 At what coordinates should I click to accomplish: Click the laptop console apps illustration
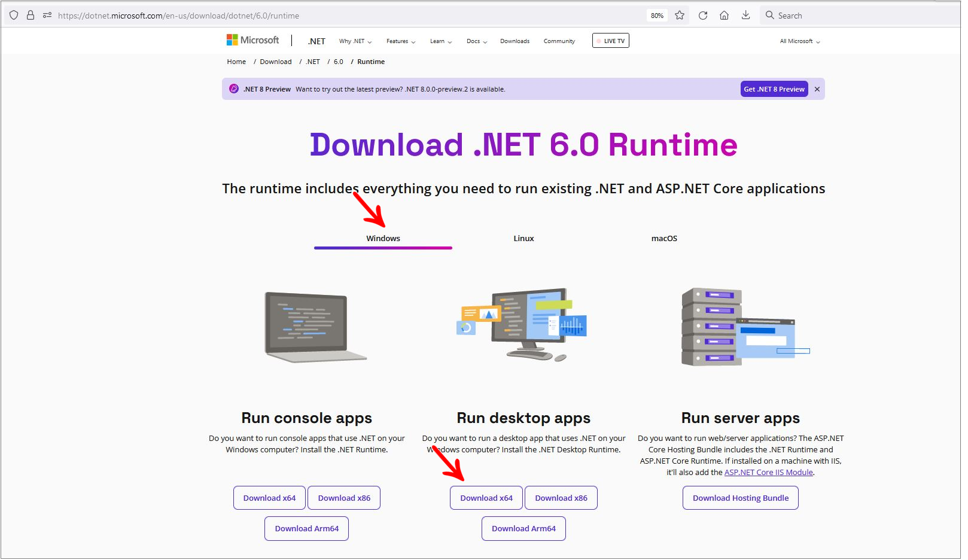point(315,327)
